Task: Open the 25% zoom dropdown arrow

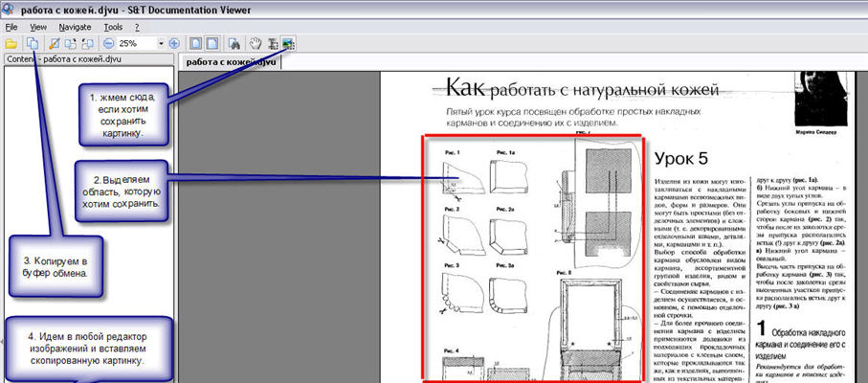Action: point(161,43)
